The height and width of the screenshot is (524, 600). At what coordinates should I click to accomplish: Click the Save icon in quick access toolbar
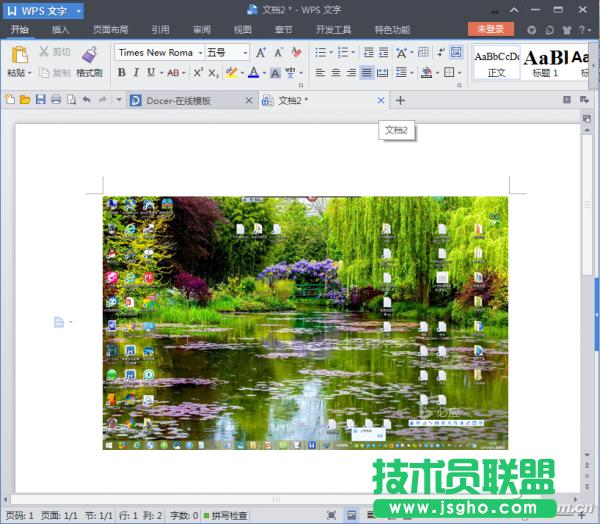[40, 100]
